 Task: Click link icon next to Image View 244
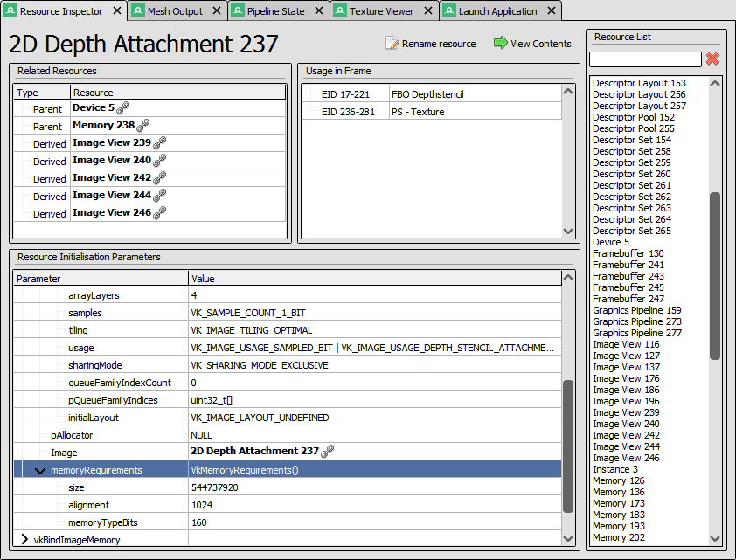click(x=160, y=195)
